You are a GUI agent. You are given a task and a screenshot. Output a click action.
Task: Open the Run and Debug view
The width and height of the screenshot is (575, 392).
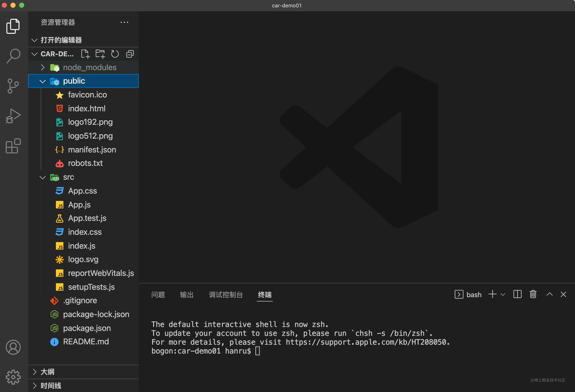[13, 116]
